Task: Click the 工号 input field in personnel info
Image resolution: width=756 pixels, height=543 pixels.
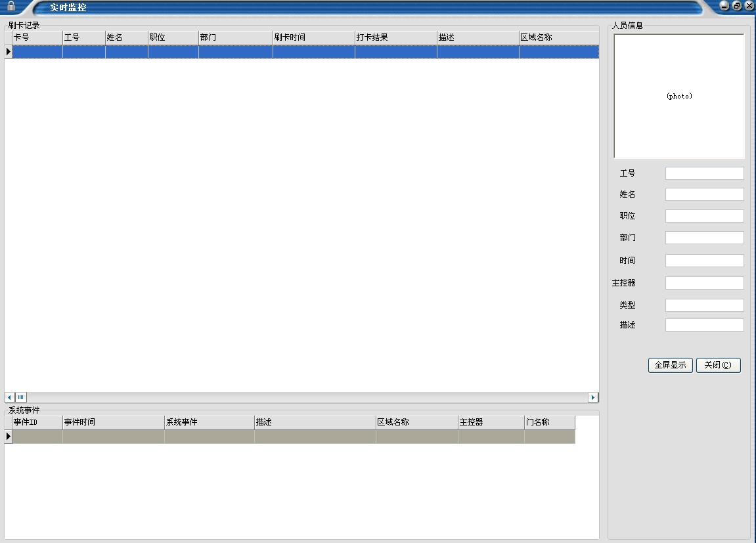Action: pos(704,173)
